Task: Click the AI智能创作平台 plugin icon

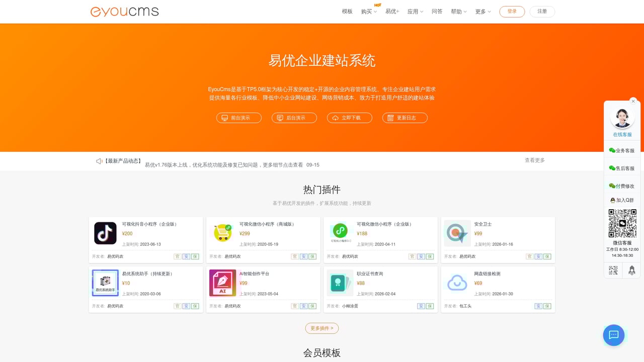Action: tap(222, 282)
